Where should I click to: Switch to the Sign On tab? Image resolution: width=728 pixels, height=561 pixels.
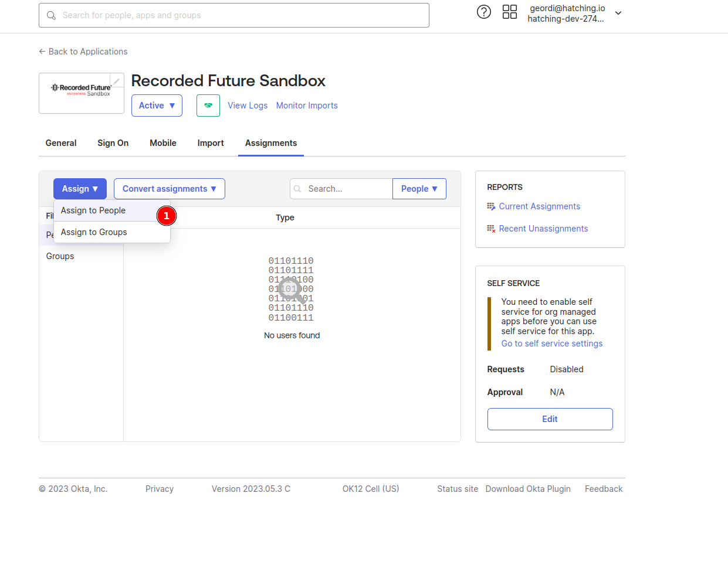pyautogui.click(x=113, y=143)
